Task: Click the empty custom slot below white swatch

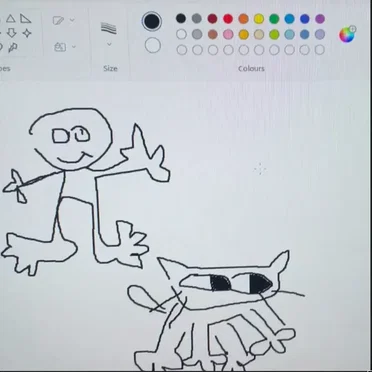Action: (x=182, y=50)
